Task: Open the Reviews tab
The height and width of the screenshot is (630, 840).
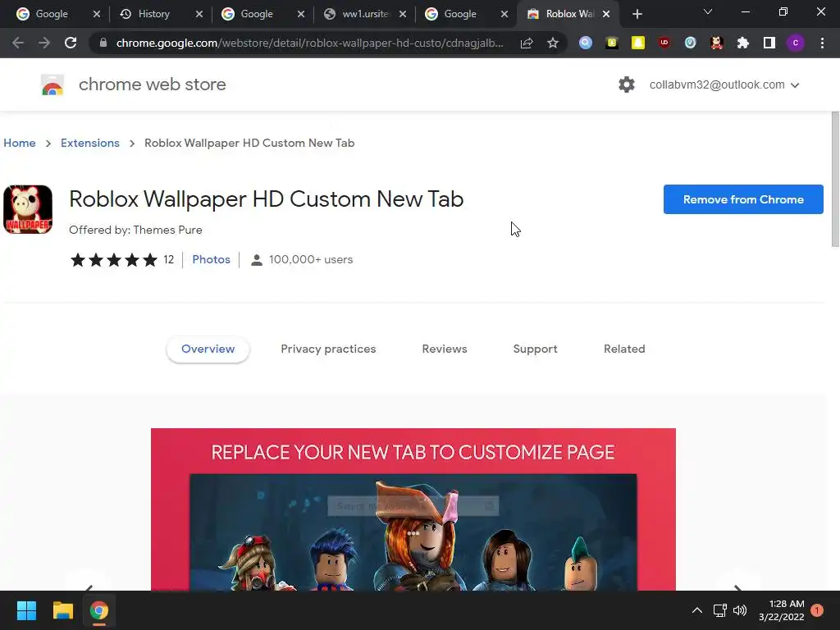Action: pyautogui.click(x=445, y=349)
